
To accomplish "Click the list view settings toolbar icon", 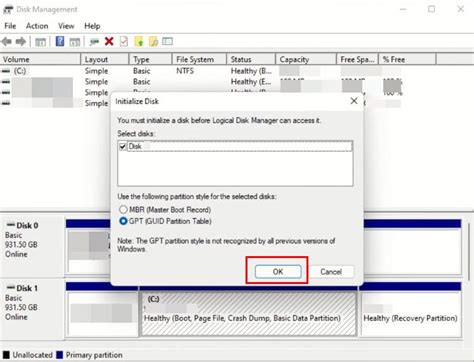I will (167, 41).
